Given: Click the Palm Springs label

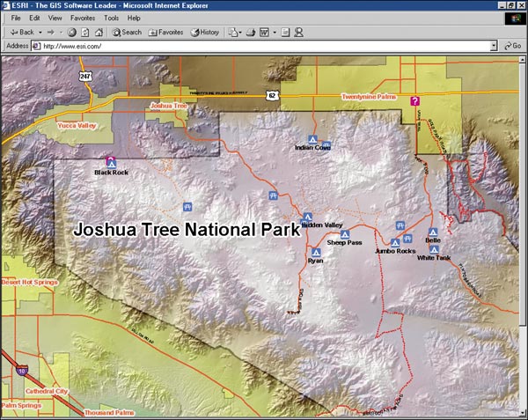Looking at the screenshot, I should pos(21,405).
